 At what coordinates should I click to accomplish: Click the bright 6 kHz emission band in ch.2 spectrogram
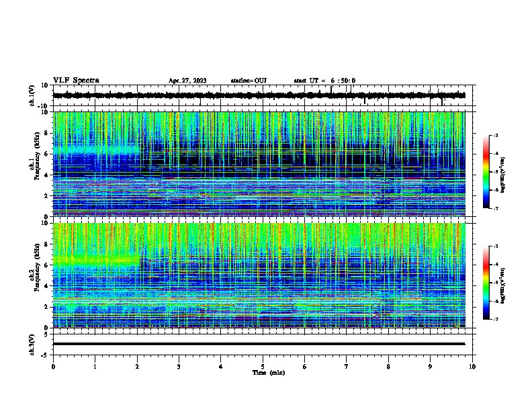96,261
